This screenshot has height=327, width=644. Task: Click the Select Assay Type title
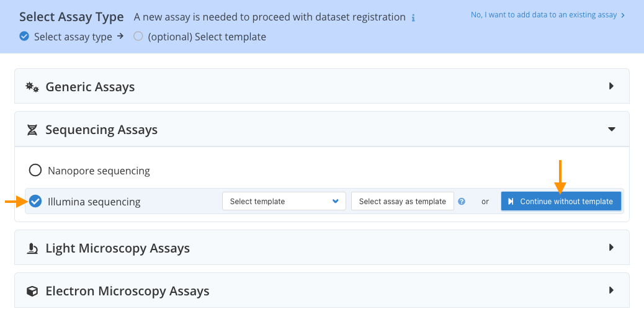[71, 17]
